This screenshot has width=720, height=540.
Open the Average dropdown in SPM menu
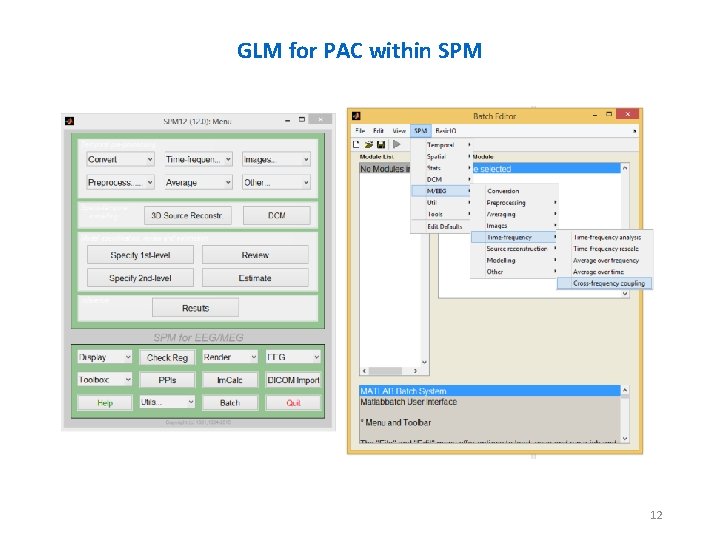click(x=198, y=182)
